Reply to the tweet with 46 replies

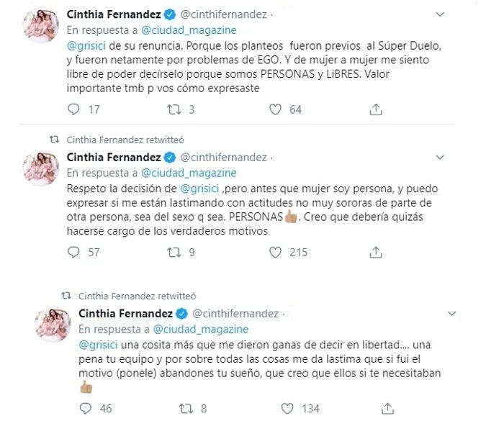click(86, 409)
